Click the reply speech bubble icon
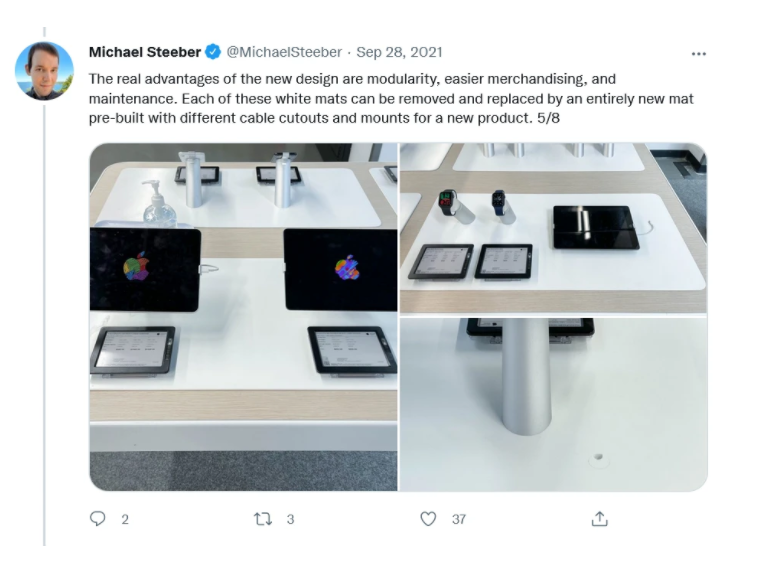 [97, 519]
